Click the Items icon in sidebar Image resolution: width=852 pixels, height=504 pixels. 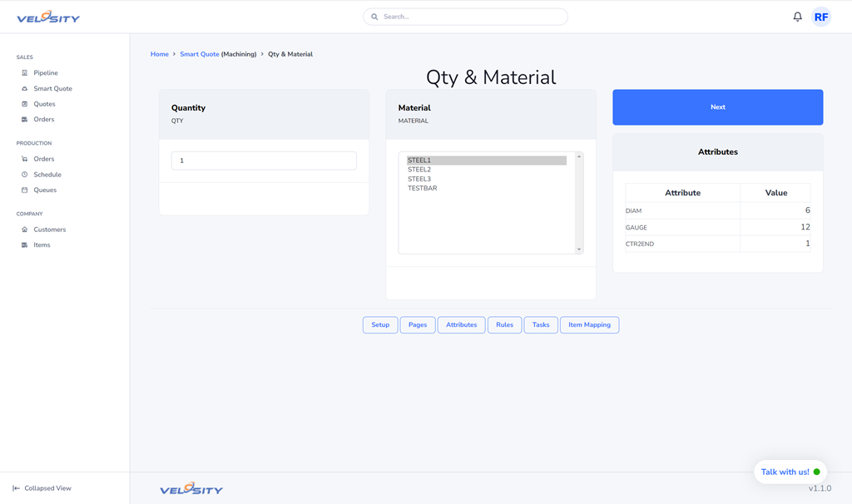[25, 245]
